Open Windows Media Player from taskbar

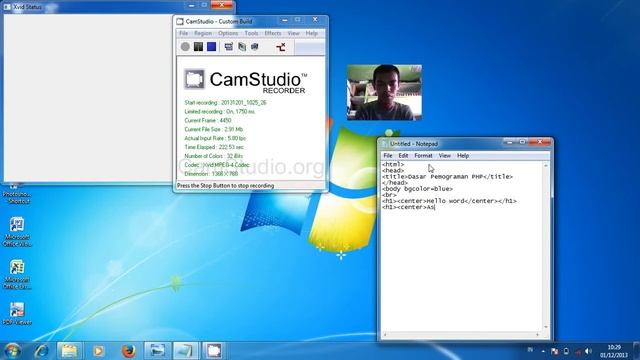(x=98, y=351)
